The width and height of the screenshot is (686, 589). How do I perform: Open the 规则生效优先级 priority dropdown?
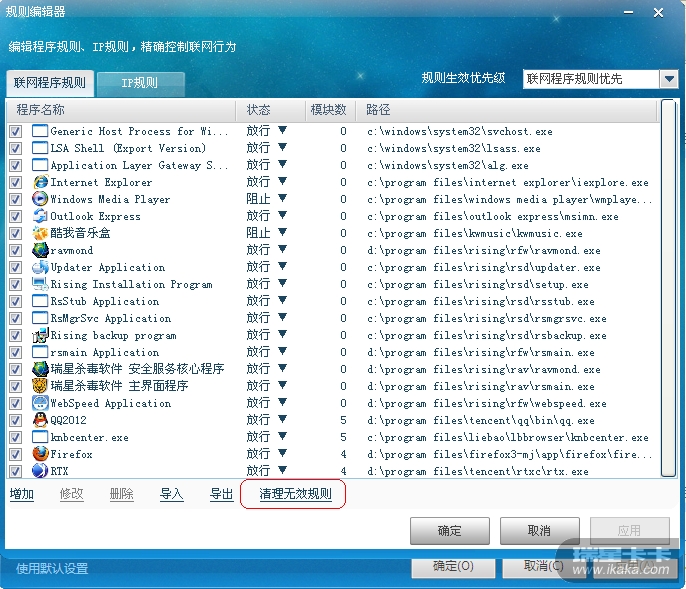pyautogui.click(x=669, y=79)
